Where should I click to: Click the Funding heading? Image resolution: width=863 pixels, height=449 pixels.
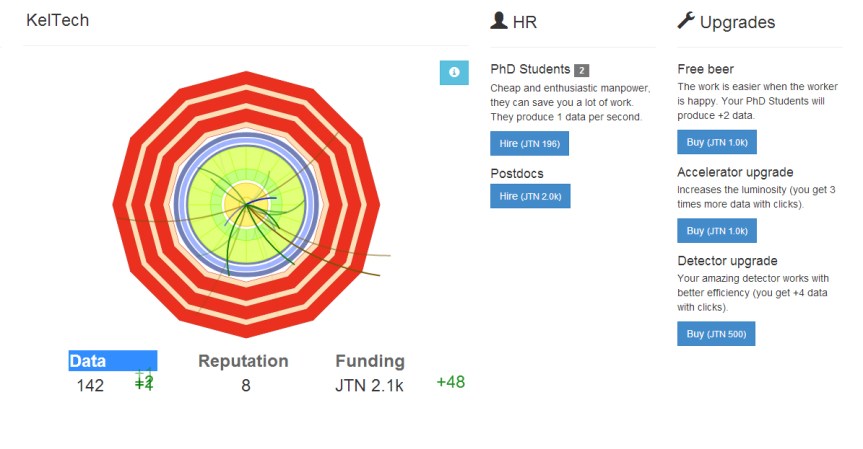tap(370, 361)
